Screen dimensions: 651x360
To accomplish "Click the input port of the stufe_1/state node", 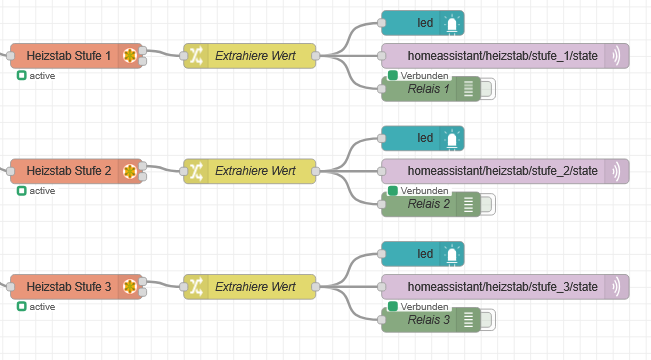I will click(x=382, y=56).
